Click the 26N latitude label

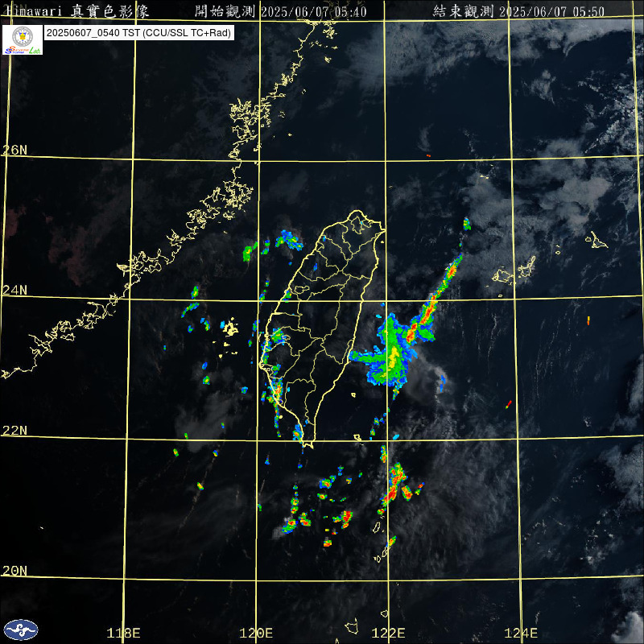tap(14, 150)
